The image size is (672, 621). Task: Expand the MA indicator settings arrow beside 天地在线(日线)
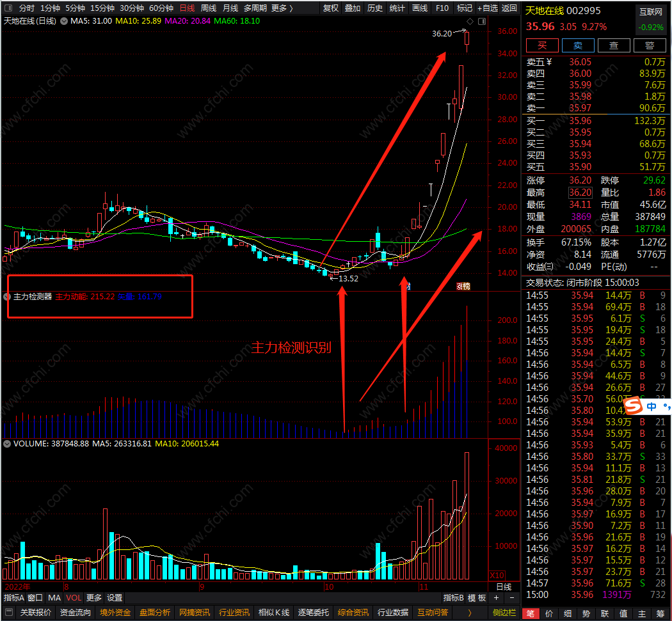(64, 21)
